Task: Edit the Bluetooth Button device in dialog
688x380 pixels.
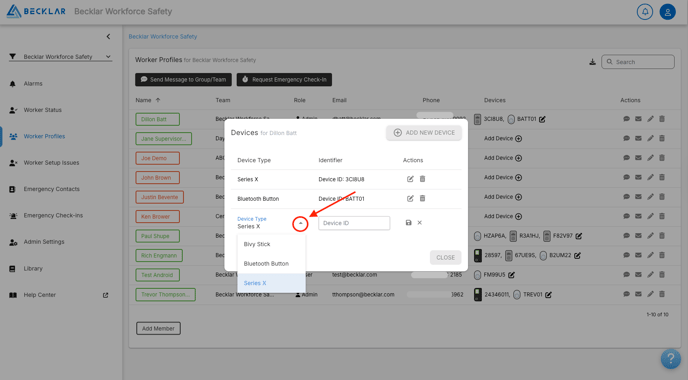Action: point(410,198)
